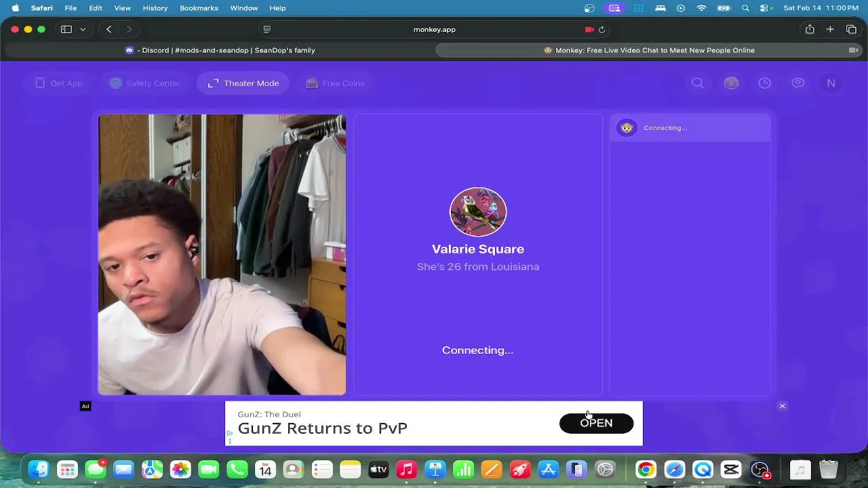Open Messages in the Dock

click(x=96, y=469)
